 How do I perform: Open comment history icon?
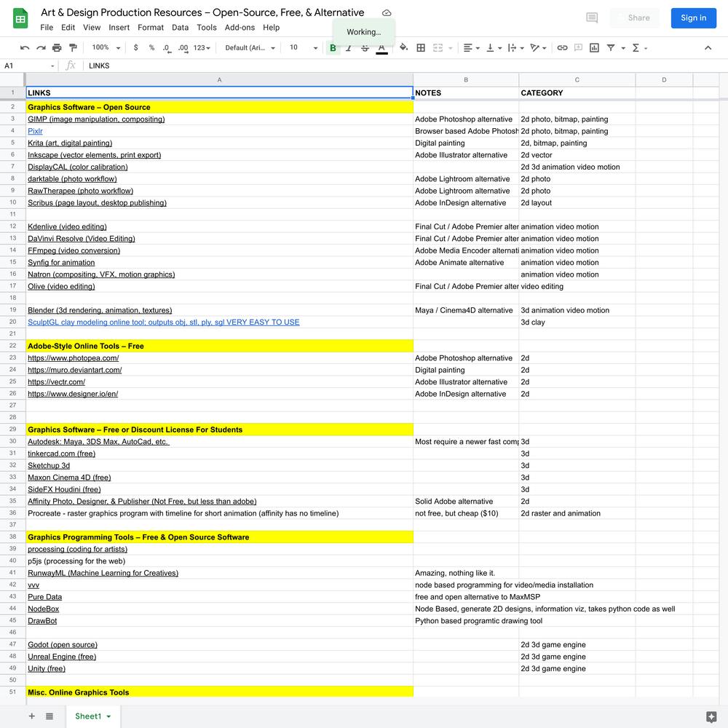(x=591, y=18)
